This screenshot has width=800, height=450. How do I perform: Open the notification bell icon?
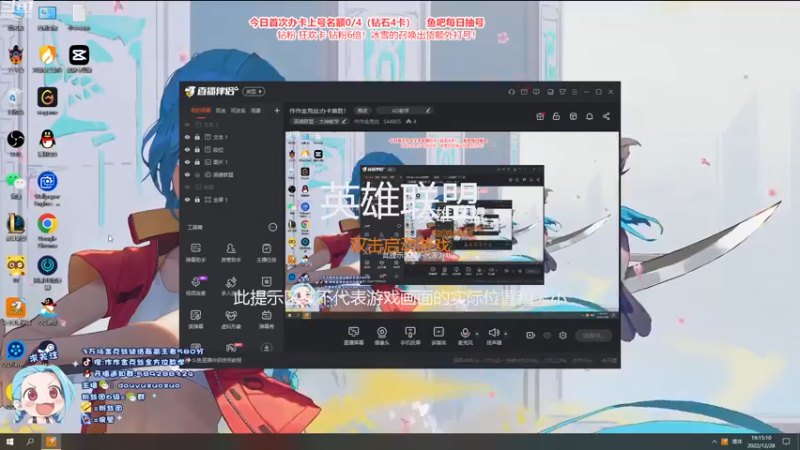pos(589,116)
